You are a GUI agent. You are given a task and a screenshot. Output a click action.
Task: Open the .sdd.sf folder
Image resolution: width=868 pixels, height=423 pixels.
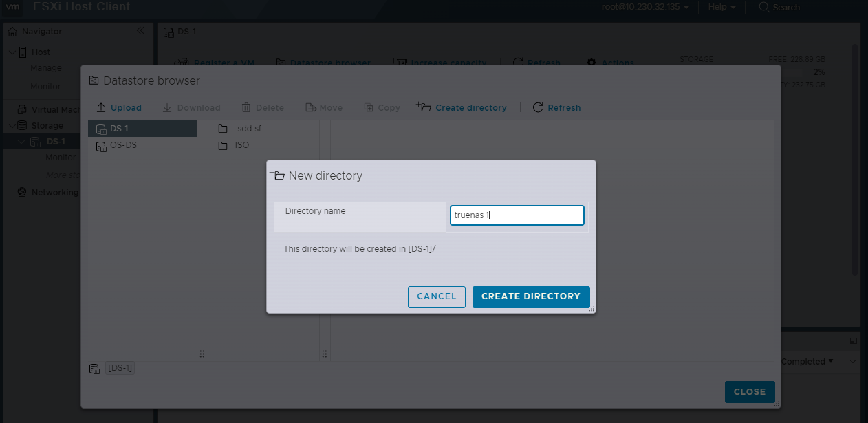click(x=223, y=129)
